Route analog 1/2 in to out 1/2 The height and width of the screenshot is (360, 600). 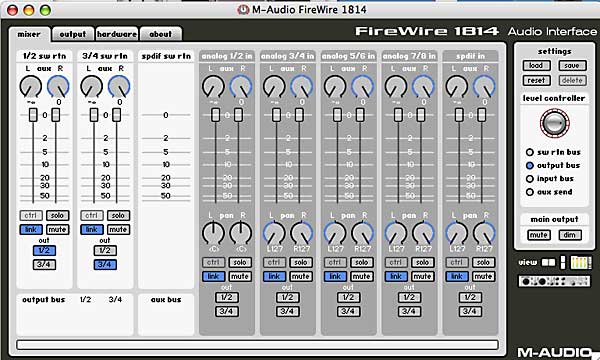pos(227,297)
